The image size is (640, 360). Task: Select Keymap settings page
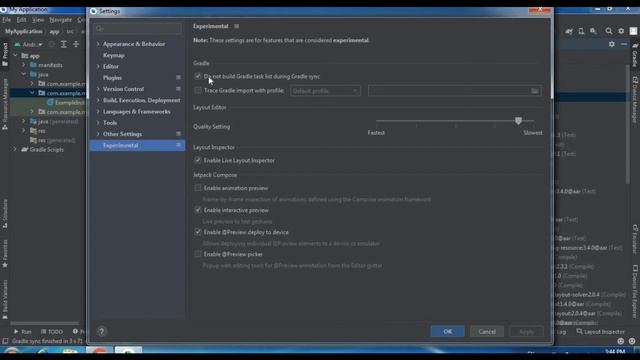113,55
